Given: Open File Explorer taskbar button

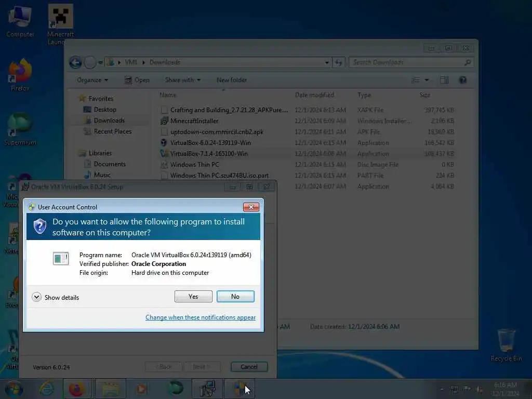Looking at the screenshot, I should 111,389.
